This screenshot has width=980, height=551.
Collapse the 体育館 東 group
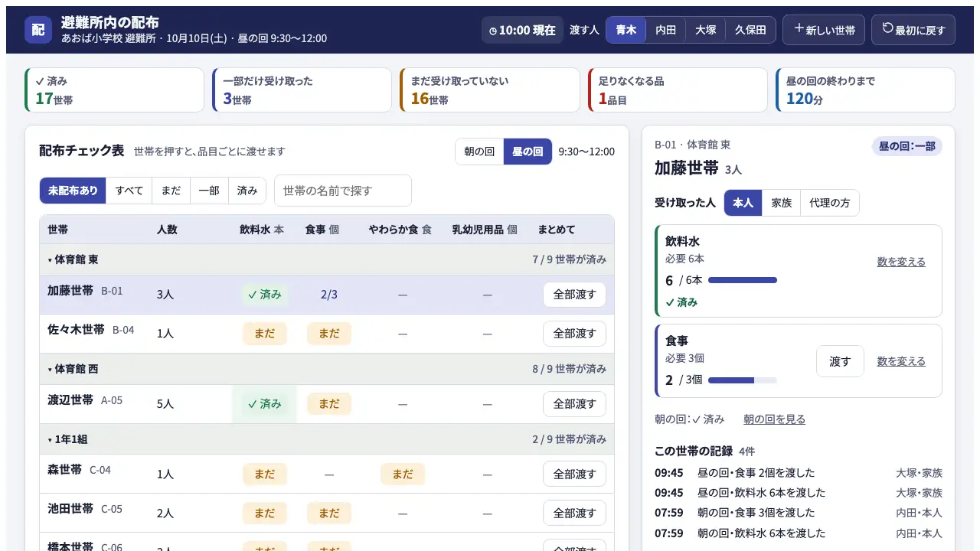tap(327, 259)
